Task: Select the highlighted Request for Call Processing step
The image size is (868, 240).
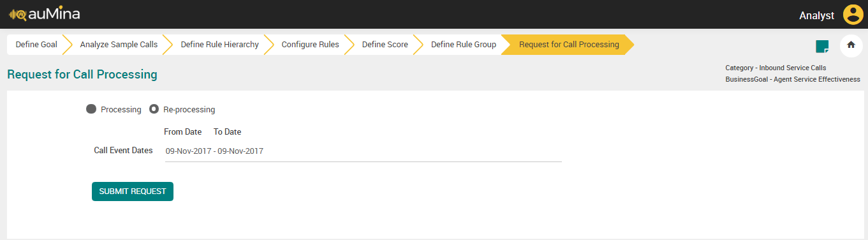Action: (x=569, y=45)
